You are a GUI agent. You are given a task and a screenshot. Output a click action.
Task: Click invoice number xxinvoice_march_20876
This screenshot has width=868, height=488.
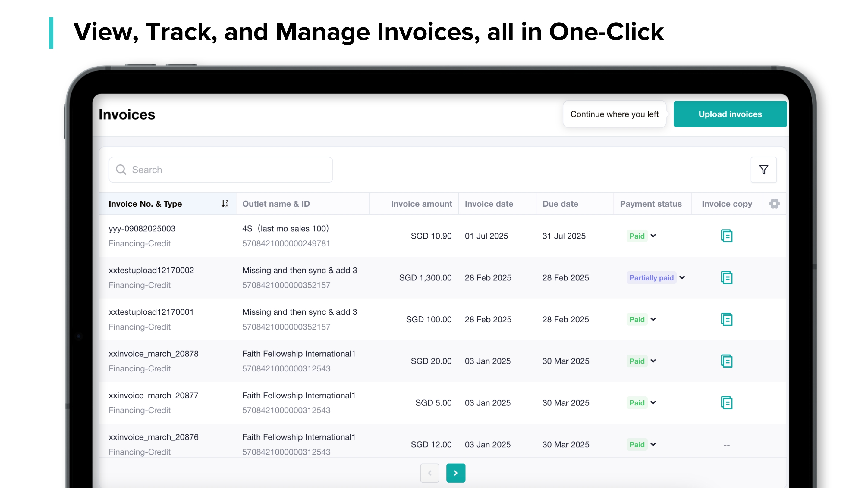[153, 437]
